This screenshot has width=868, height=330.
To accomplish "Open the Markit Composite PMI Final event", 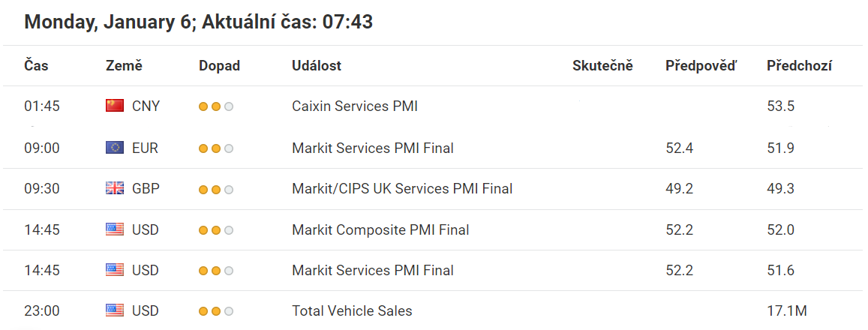I will click(380, 229).
